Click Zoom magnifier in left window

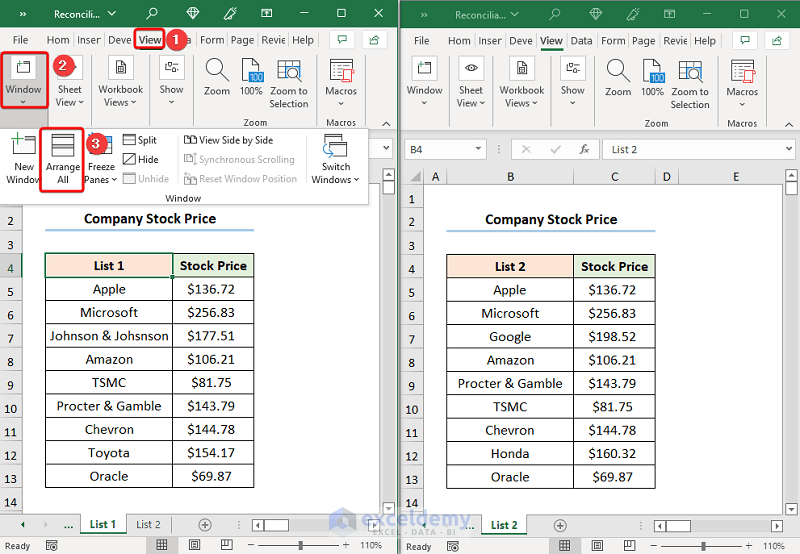217,77
